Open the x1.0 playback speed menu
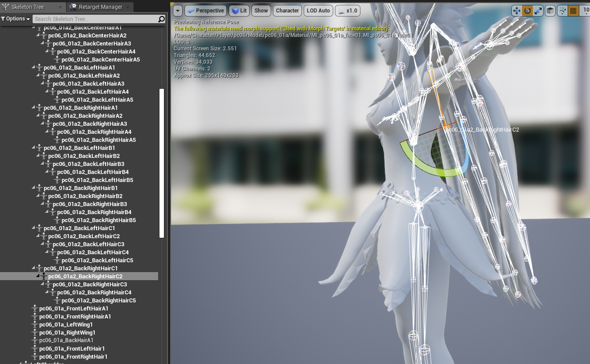The width and height of the screenshot is (590, 364). 347,11
